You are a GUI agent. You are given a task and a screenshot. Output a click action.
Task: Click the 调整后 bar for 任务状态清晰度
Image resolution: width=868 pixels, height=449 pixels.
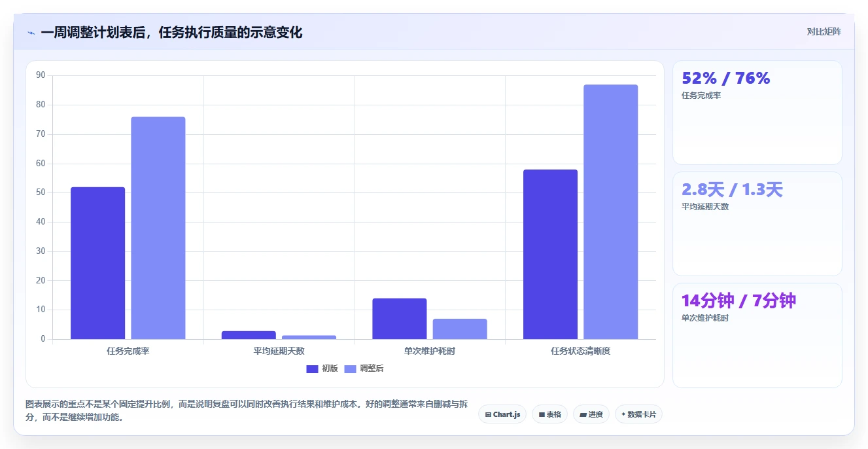[611, 212]
